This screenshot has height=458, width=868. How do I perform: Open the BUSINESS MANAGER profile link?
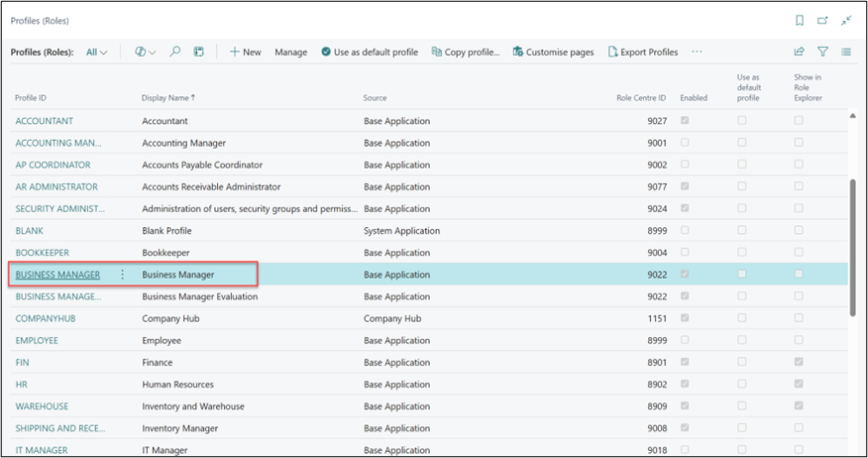click(57, 275)
